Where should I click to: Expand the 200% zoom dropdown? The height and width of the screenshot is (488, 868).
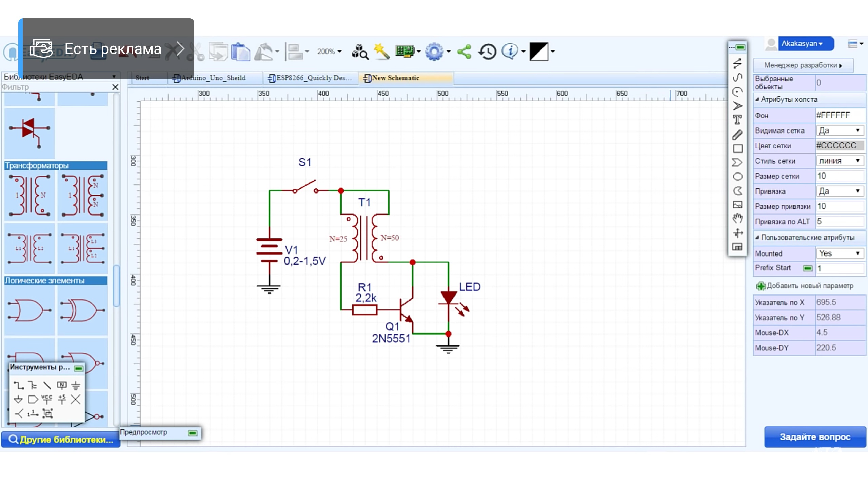[x=329, y=52]
